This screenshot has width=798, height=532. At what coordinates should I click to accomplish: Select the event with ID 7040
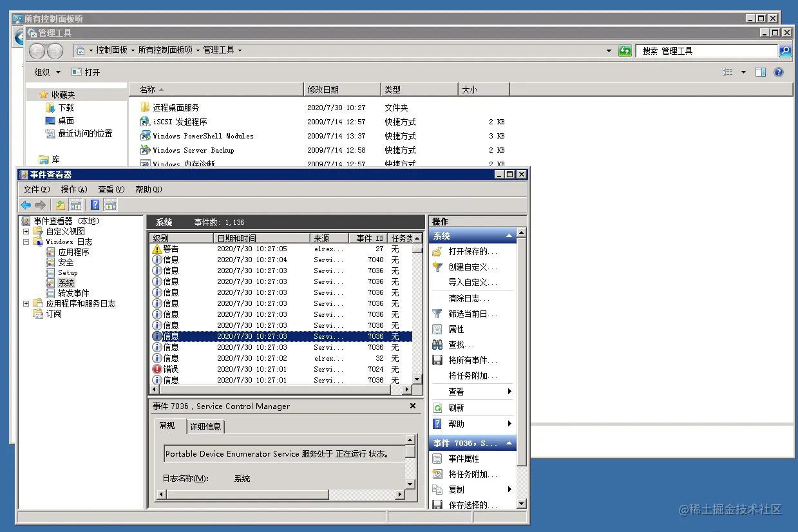pyautogui.click(x=281, y=260)
